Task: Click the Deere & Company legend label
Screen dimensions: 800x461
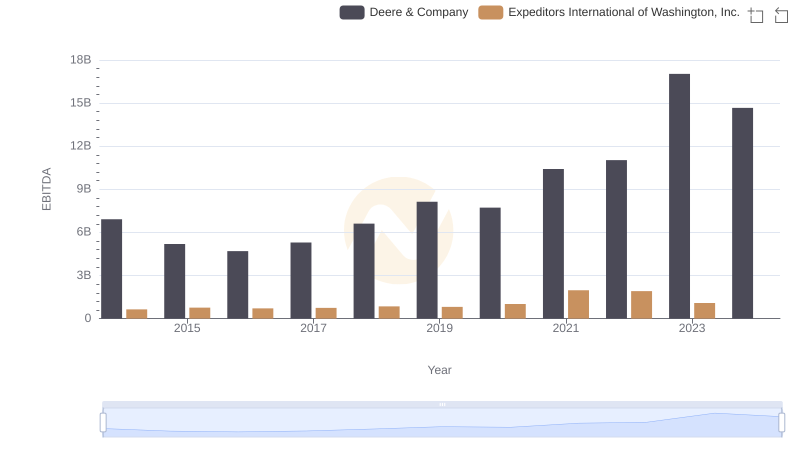Action: 418,13
